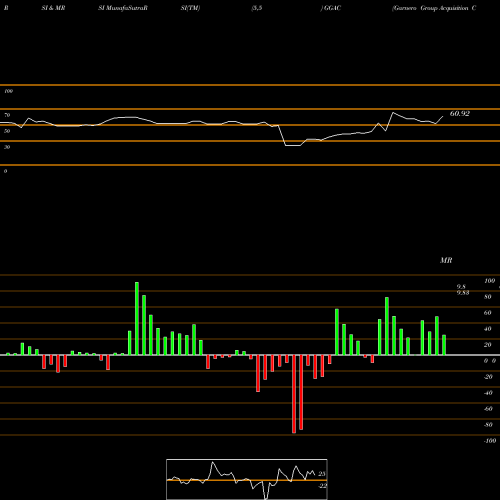This screenshot has height=500, width=500.
Task: Click the 9.83 price label near MR axis
Action: tap(463, 293)
